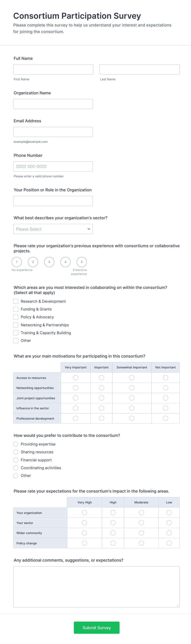Check Training & Capacity Building option
191x644 pixels.
(x=16, y=333)
